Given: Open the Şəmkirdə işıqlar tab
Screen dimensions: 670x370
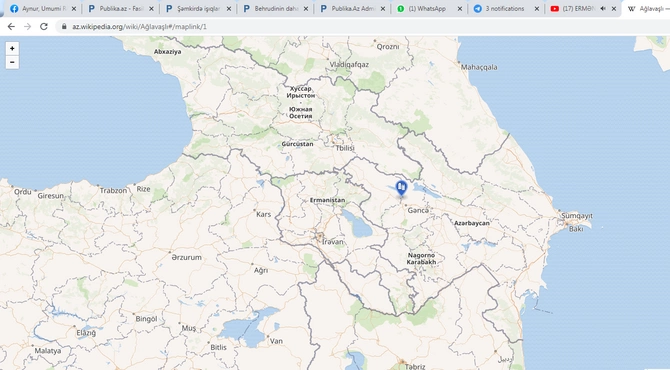Looking at the screenshot, I should pyautogui.click(x=198, y=9).
